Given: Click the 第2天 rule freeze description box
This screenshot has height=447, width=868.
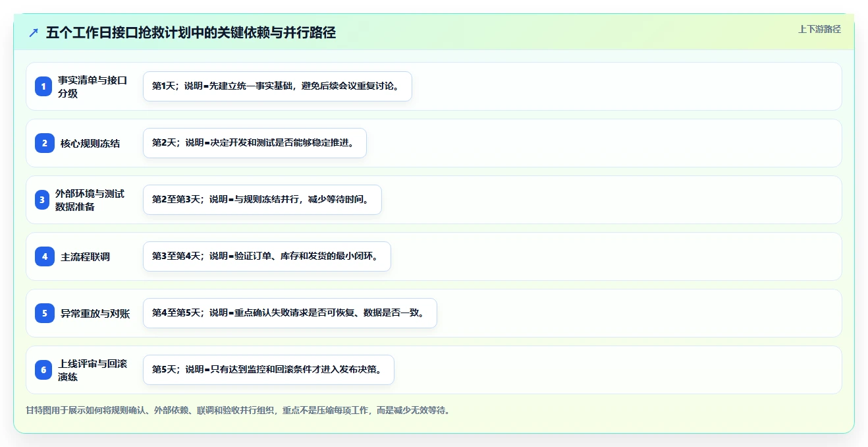Looking at the screenshot, I should (x=254, y=143).
